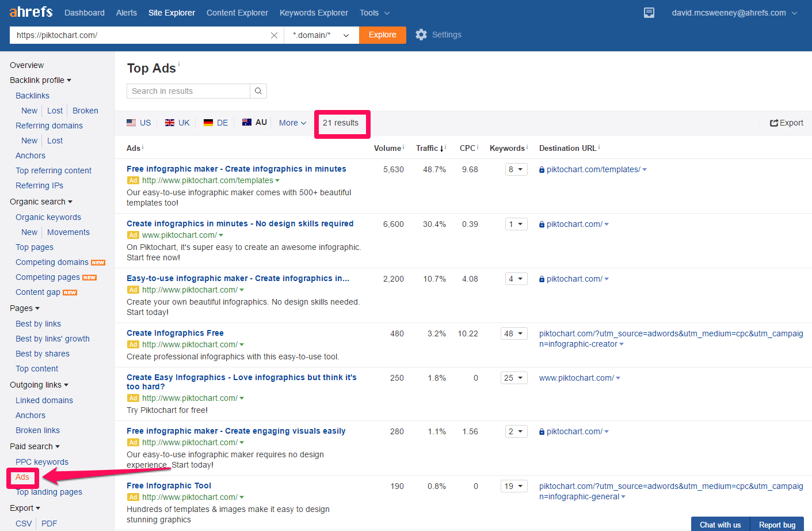Screen dimensions: 812x531
Task: Expand keywords dropdown showing 19
Action: pyautogui.click(x=514, y=486)
